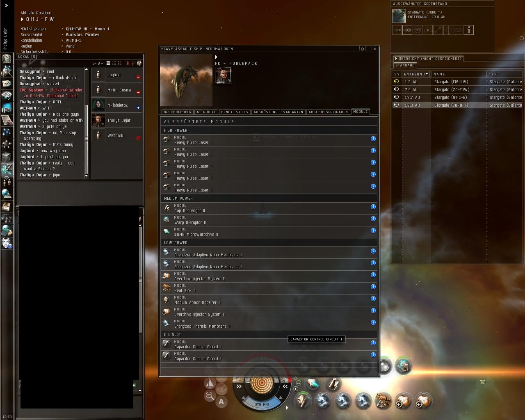Screen dimensions: 525x420
Task: Show info for selected Stargate
Action: click(x=469, y=30)
